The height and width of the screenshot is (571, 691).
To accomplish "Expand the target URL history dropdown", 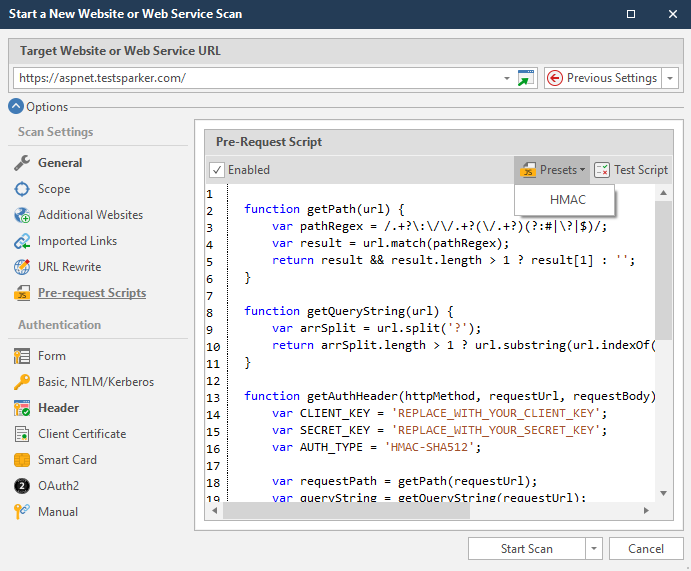I will pyautogui.click(x=507, y=78).
